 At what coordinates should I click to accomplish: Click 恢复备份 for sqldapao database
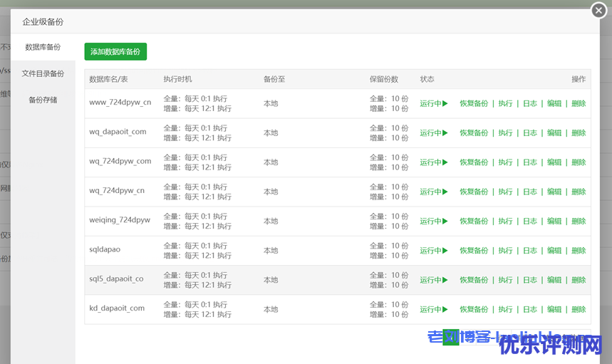474,251
